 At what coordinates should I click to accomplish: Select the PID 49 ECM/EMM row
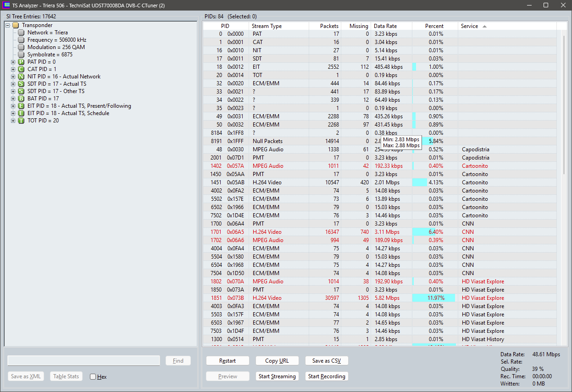(380, 116)
